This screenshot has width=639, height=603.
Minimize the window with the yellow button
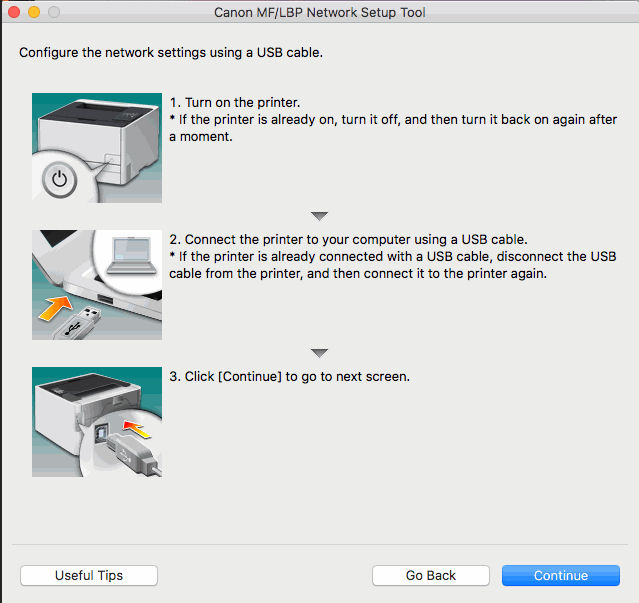(33, 13)
